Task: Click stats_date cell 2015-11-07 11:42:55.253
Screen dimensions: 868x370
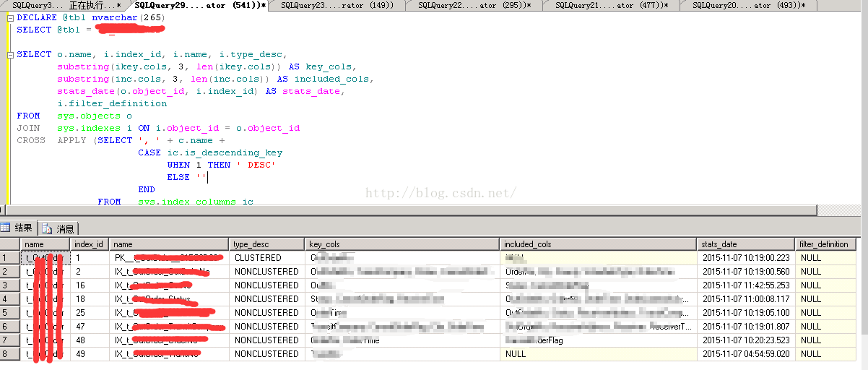Action: [x=746, y=285]
